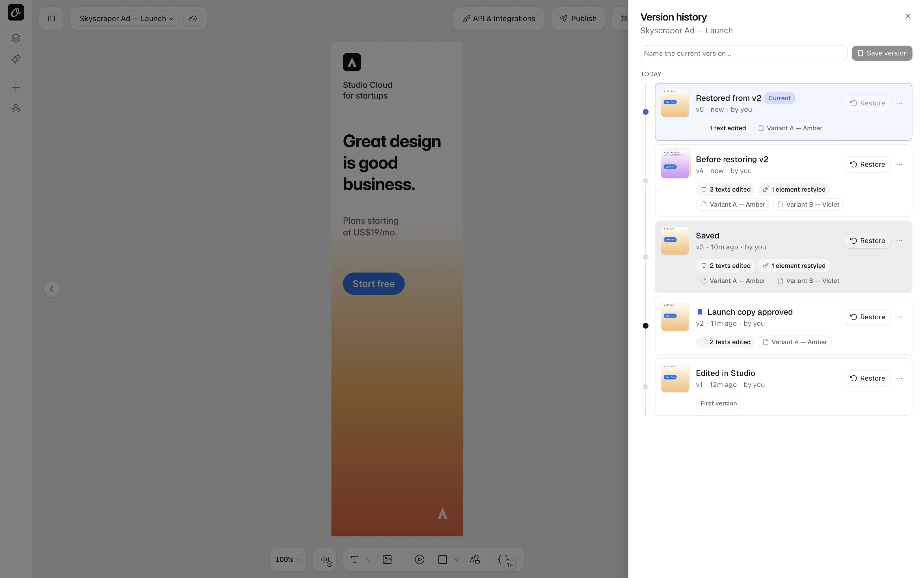Restore the Launch copy approved version
The height and width of the screenshot is (578, 924).
[867, 317]
